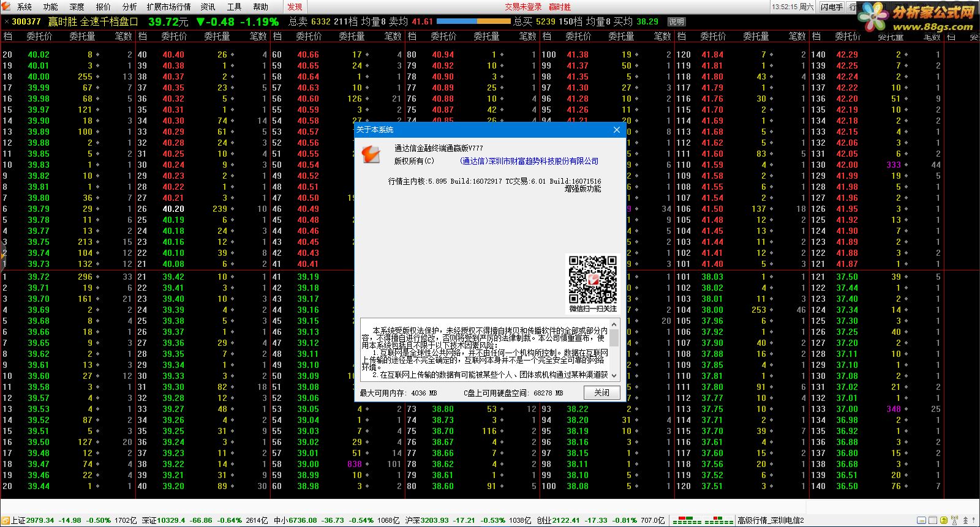Select the volume 255 in the 40.00 row
980x527 pixels.
[x=85, y=77]
